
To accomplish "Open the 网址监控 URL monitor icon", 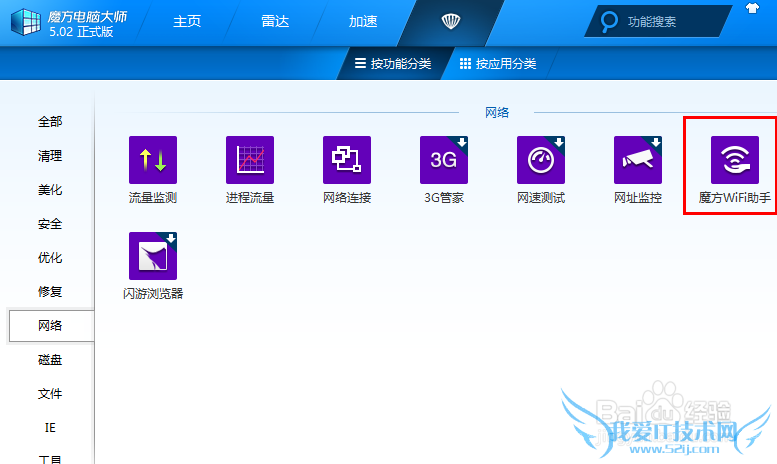I will [x=638, y=160].
